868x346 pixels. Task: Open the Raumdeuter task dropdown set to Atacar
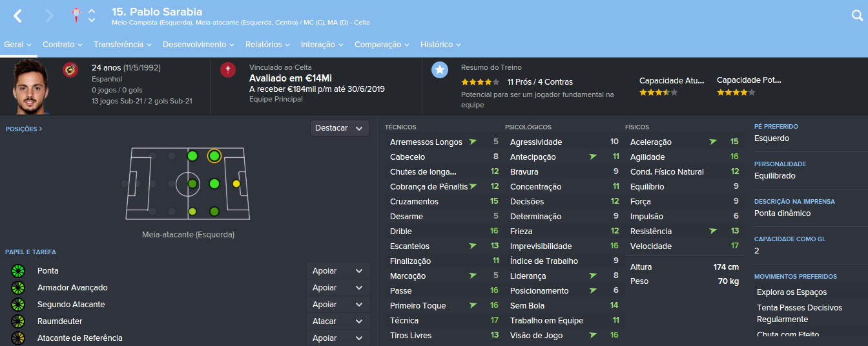pos(338,321)
